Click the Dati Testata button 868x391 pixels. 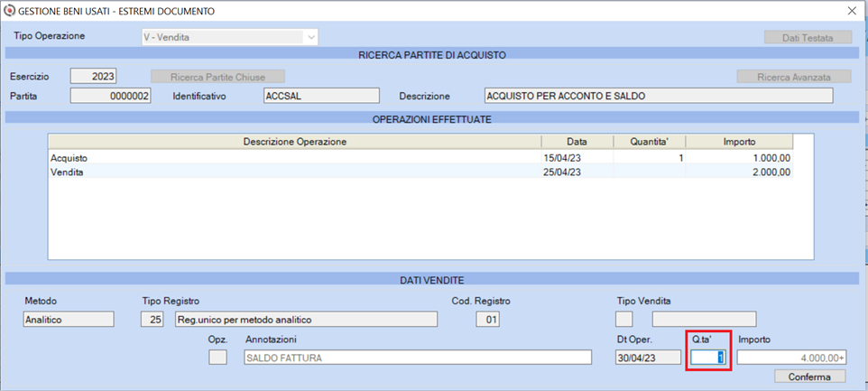(x=808, y=38)
